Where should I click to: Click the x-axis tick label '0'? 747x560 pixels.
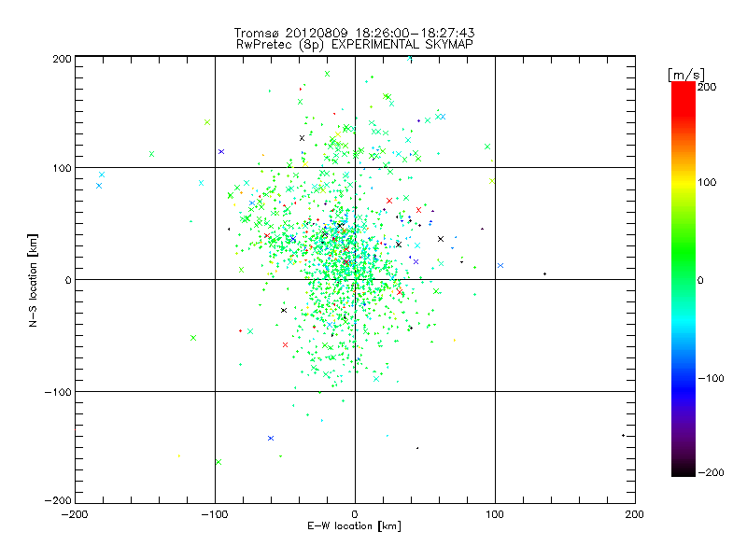[355, 515]
